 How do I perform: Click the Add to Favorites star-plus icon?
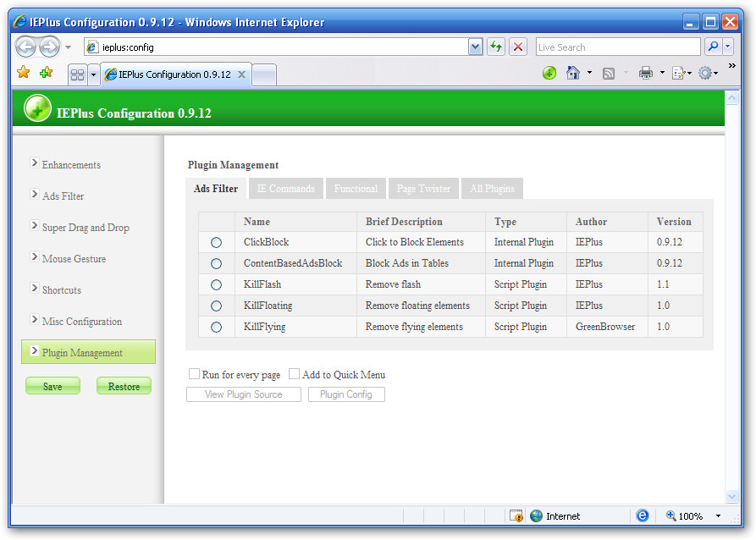click(x=47, y=73)
